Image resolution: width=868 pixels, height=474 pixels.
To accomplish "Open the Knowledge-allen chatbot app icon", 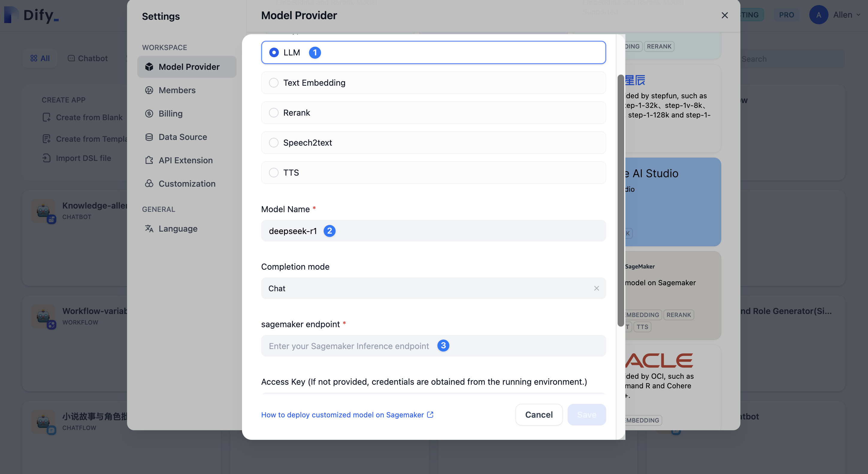I will 43,211.
